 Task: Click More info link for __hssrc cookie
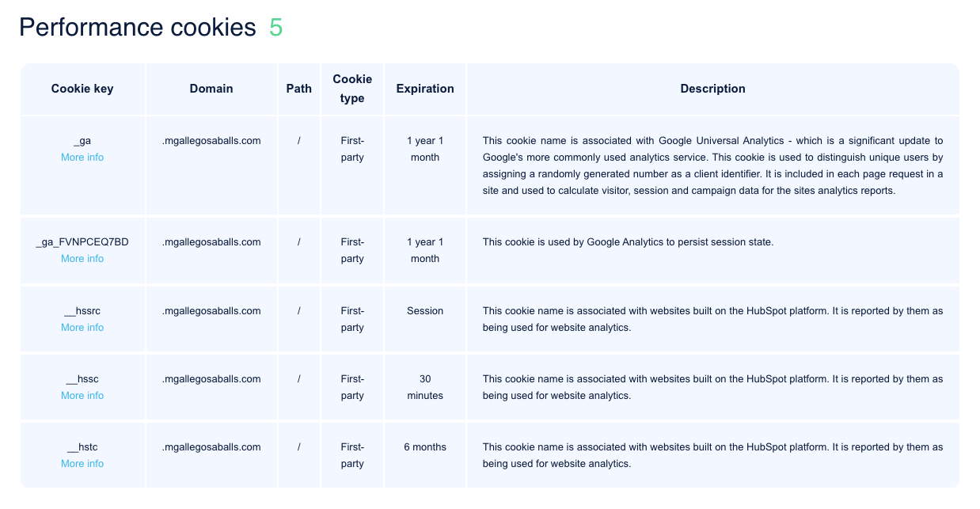[82, 328]
